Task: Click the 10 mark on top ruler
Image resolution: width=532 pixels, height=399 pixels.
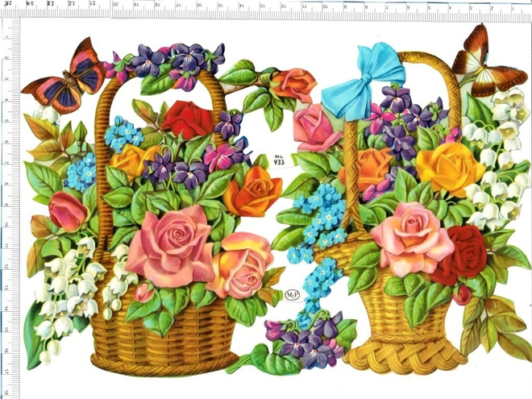Action: coord(325,6)
